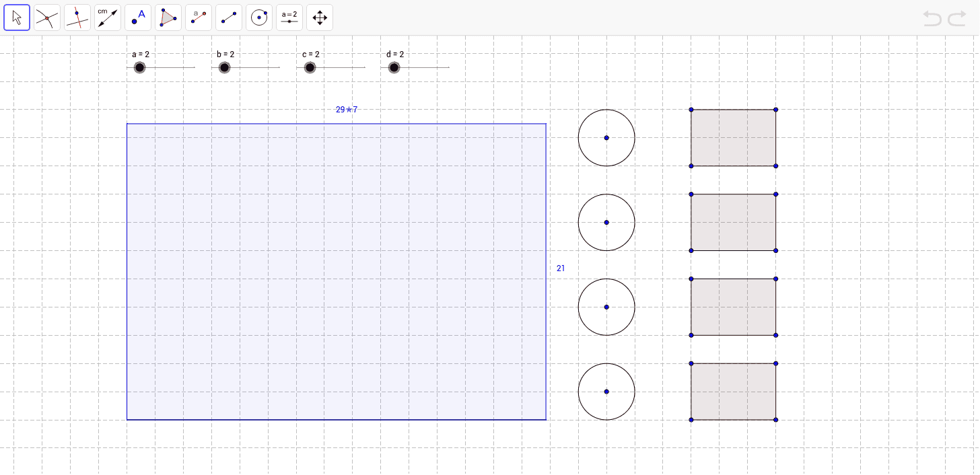Select the topmost gray rectangle
The width and height of the screenshot is (980, 475).
tap(734, 138)
